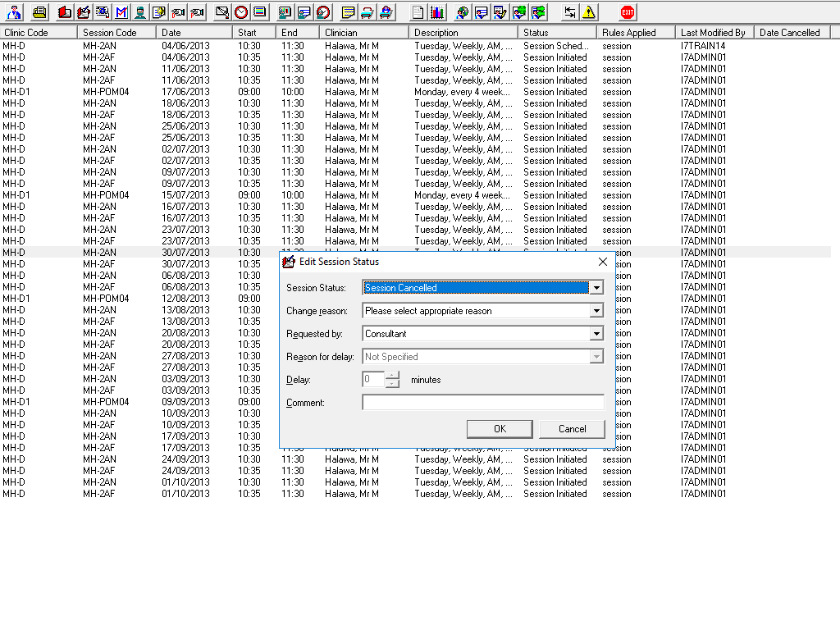Open the Change reason dropdown arrow
840x630 pixels.
coord(596,311)
